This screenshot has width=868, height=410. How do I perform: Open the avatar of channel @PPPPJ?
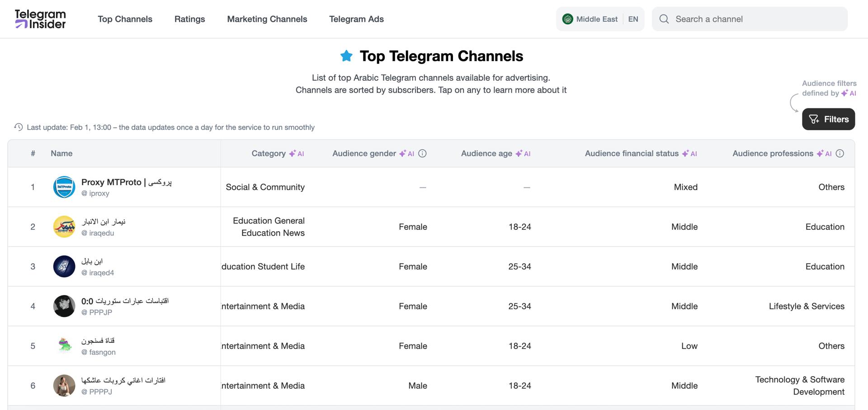64,386
